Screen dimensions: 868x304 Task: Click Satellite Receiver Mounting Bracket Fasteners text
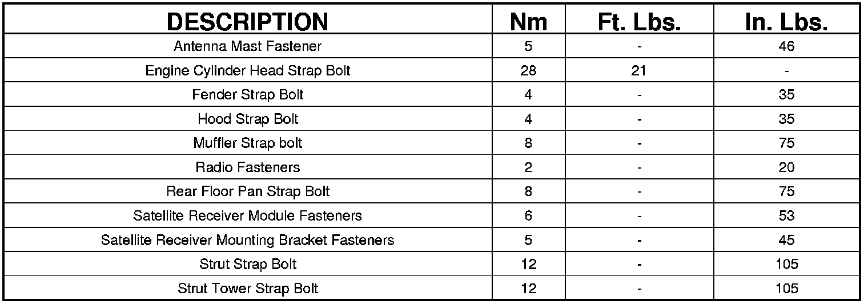247,240
